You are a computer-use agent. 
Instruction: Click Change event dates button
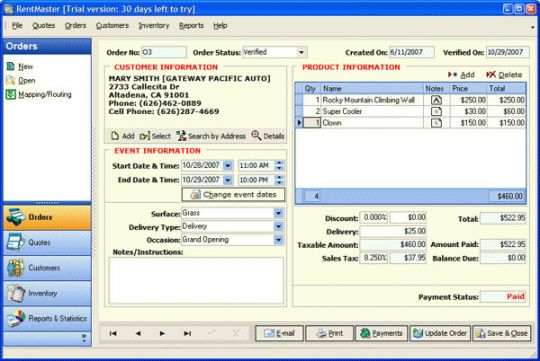coord(233,195)
